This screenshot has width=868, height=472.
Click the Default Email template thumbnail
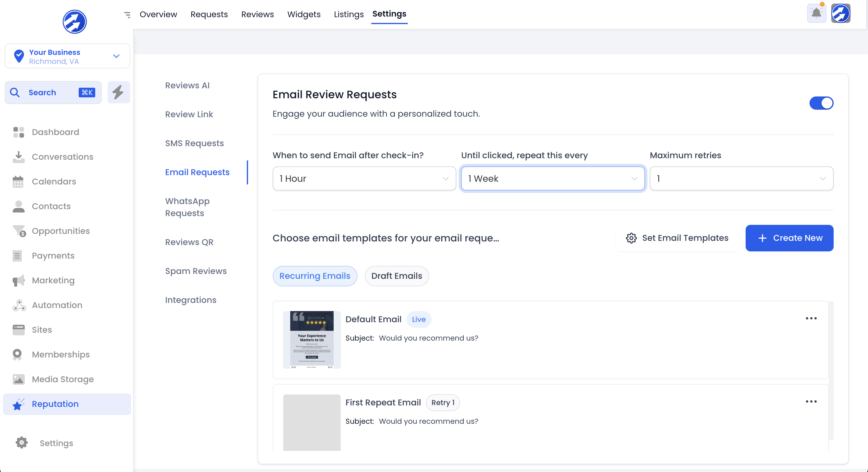tap(311, 340)
